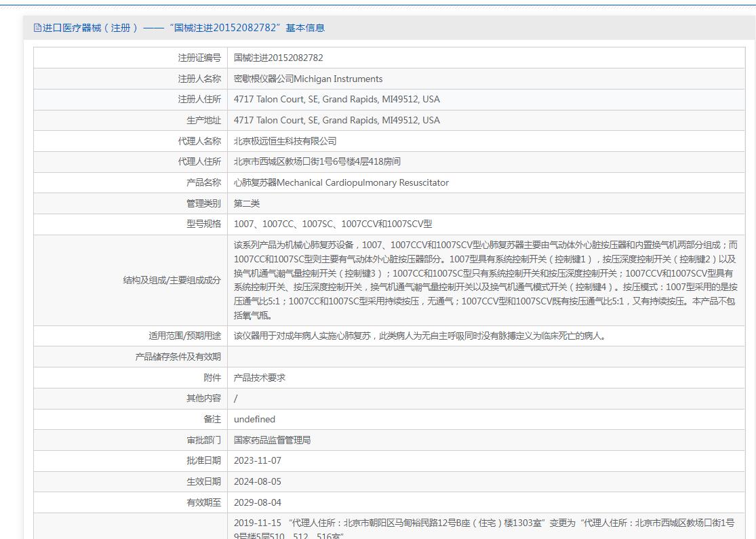Viewport: 756px width, 539px height.
Task: Click the model spec list starting with 1007、1007CC
Action: pos(332,224)
